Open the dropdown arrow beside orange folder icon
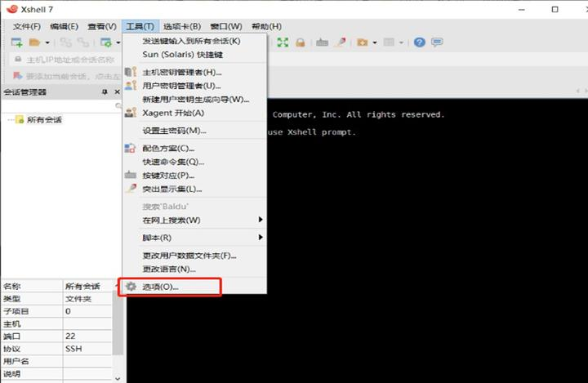The width and height of the screenshot is (588, 383). 375,42
